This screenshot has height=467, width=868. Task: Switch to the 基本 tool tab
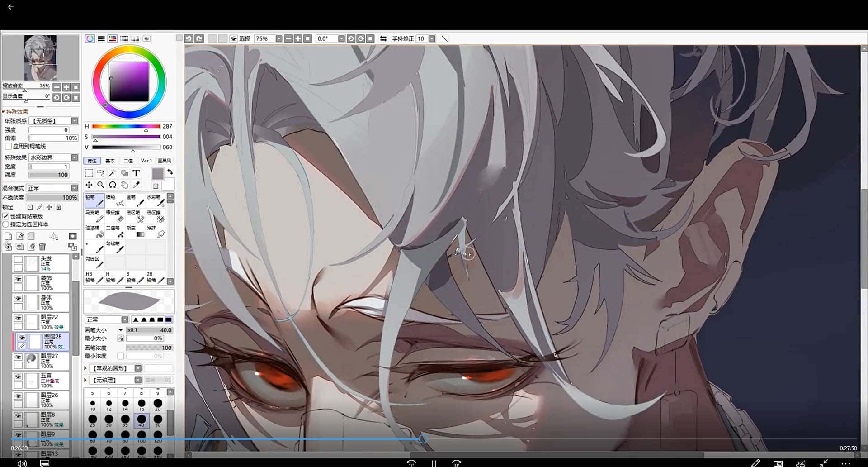pyautogui.click(x=110, y=161)
